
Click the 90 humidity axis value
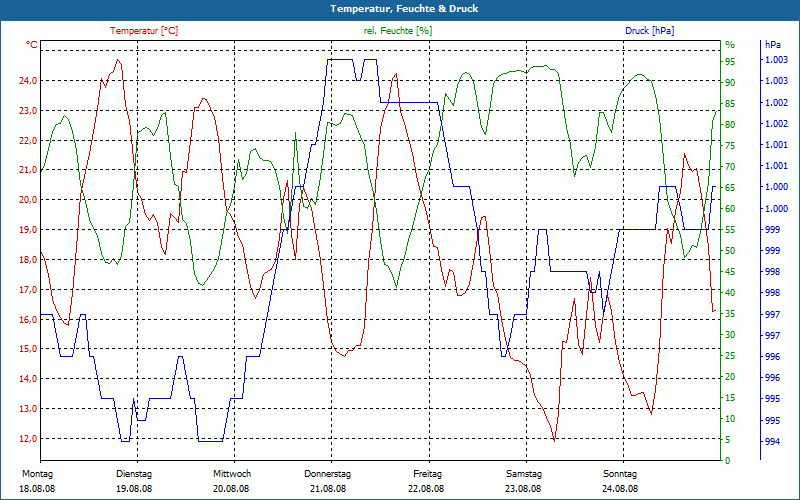click(730, 83)
